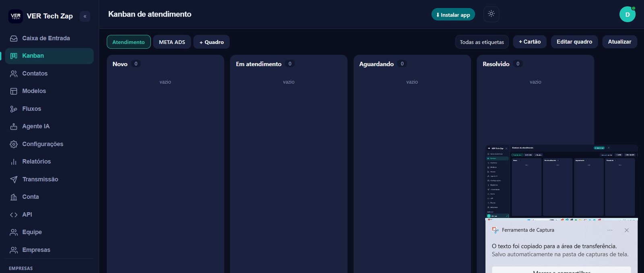Click the Aguardando column header

point(376,64)
